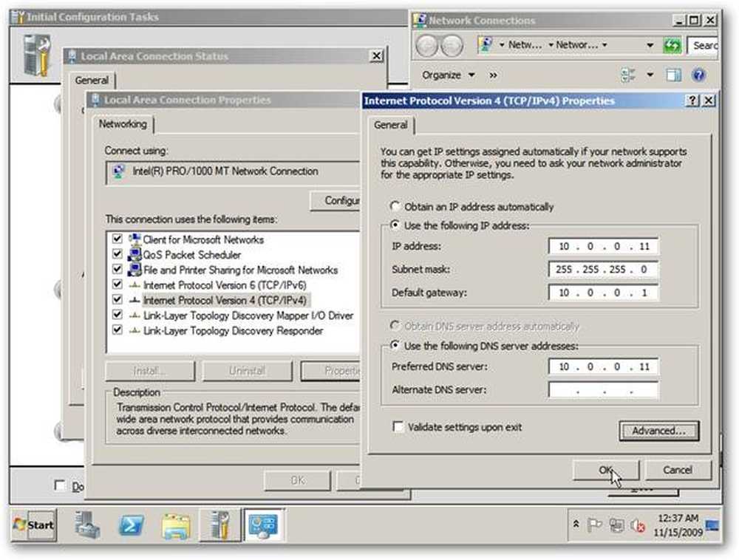Click the Topology Discovery Responder protocol icon
The height and width of the screenshot is (560, 739).
[x=134, y=331]
